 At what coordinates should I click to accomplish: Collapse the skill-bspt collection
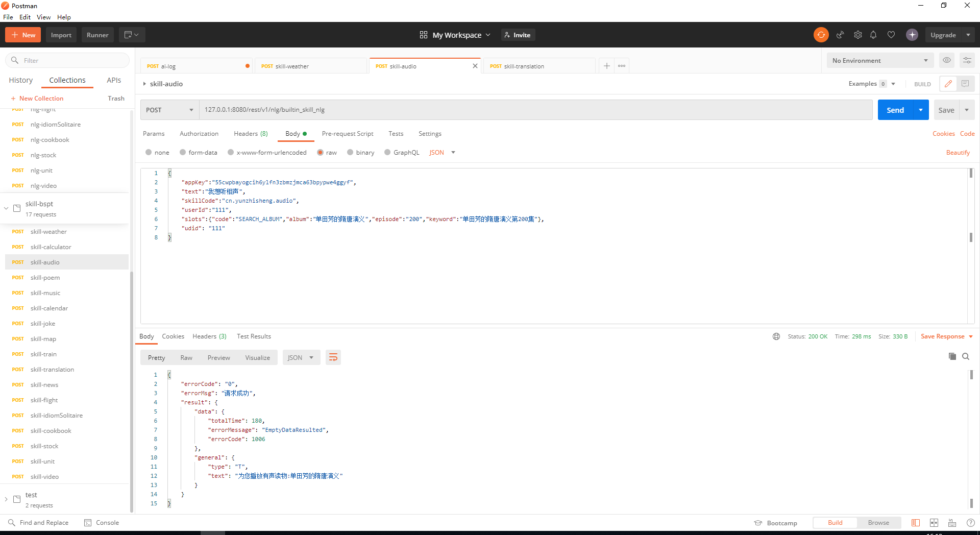click(x=6, y=208)
